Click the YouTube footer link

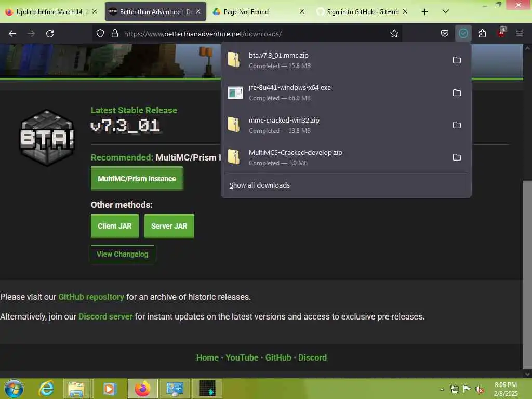pos(242,357)
